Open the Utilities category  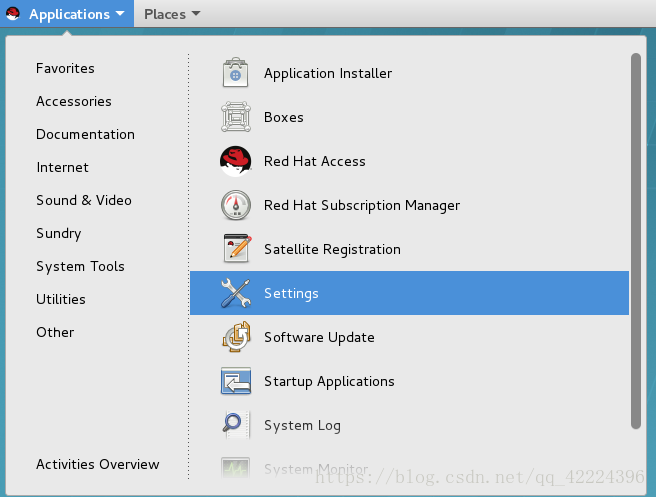pos(61,300)
